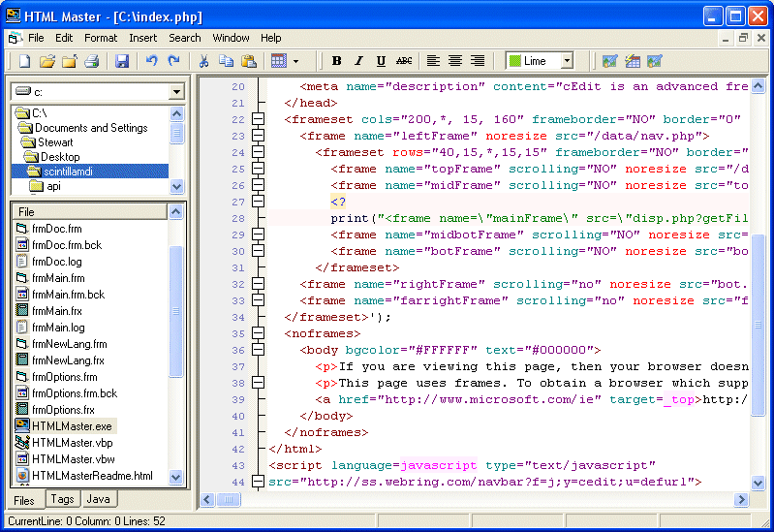Open the drive selector dropdown c:
This screenshot has width=774, height=532.
(176, 92)
